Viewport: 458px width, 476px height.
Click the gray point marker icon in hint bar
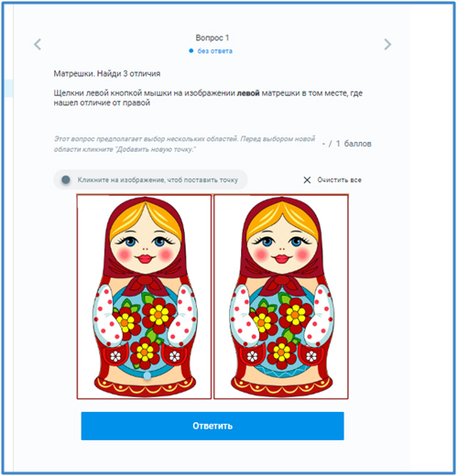66,179
